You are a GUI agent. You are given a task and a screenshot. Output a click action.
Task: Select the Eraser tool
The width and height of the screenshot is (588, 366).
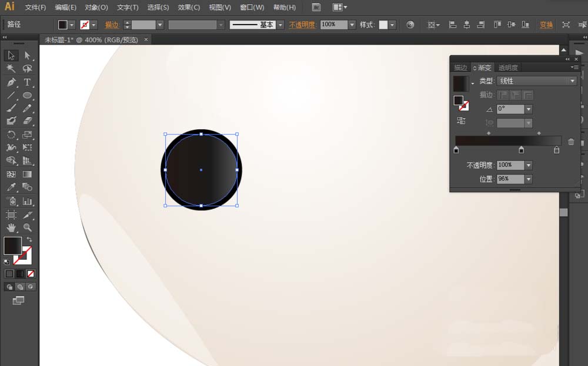pyautogui.click(x=28, y=121)
